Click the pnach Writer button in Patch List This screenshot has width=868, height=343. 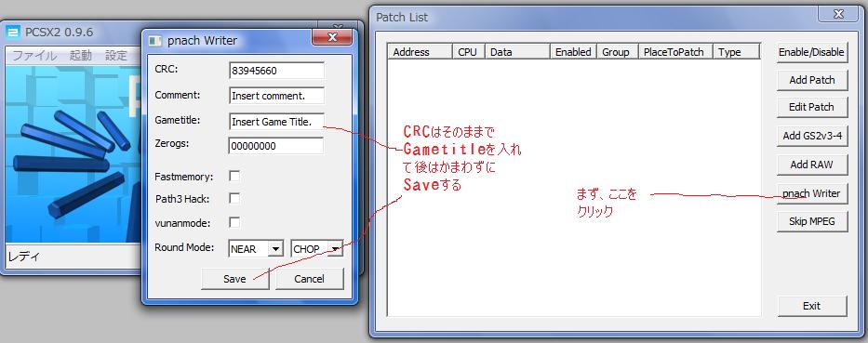pyautogui.click(x=811, y=193)
